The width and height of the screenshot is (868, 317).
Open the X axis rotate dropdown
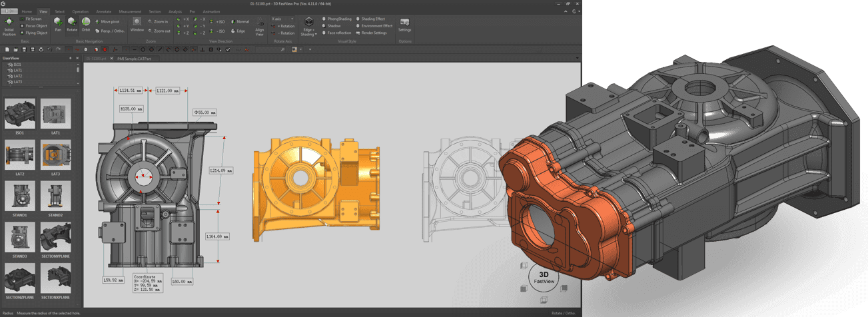(283, 19)
